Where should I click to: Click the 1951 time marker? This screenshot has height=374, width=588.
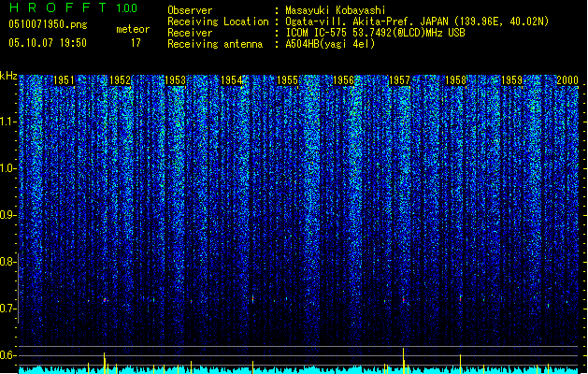[64, 80]
